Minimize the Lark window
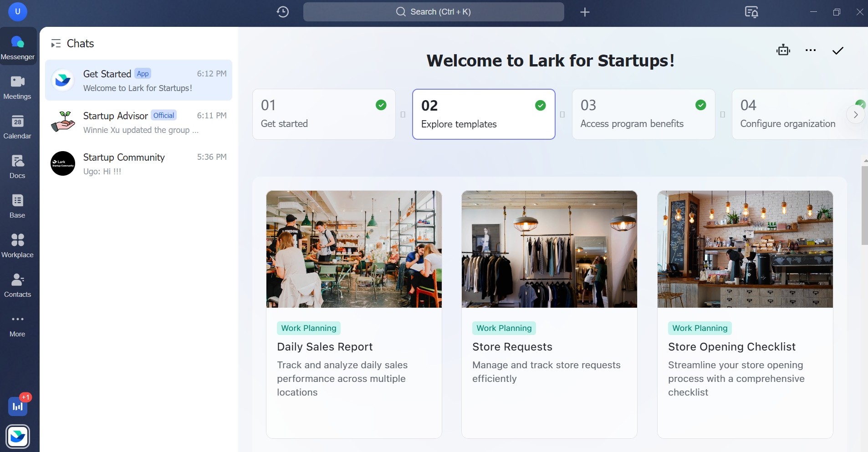This screenshot has height=452, width=868. [x=813, y=12]
